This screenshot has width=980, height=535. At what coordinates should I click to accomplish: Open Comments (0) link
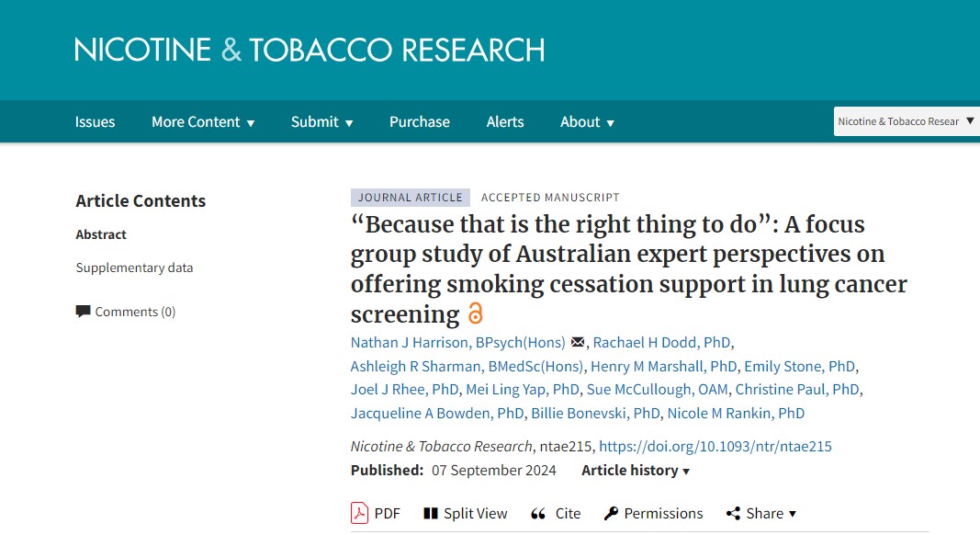click(135, 312)
